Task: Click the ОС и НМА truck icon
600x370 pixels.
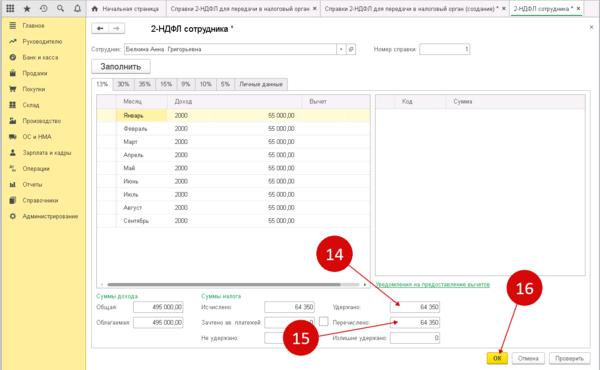Action: point(13,137)
